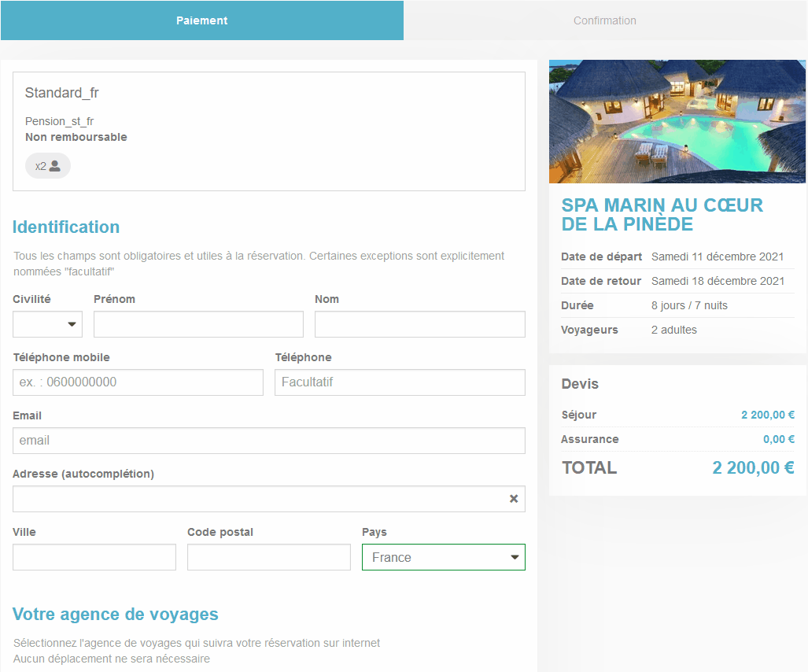
Task: Click the x2 travelers person icon badge
Action: point(47,166)
